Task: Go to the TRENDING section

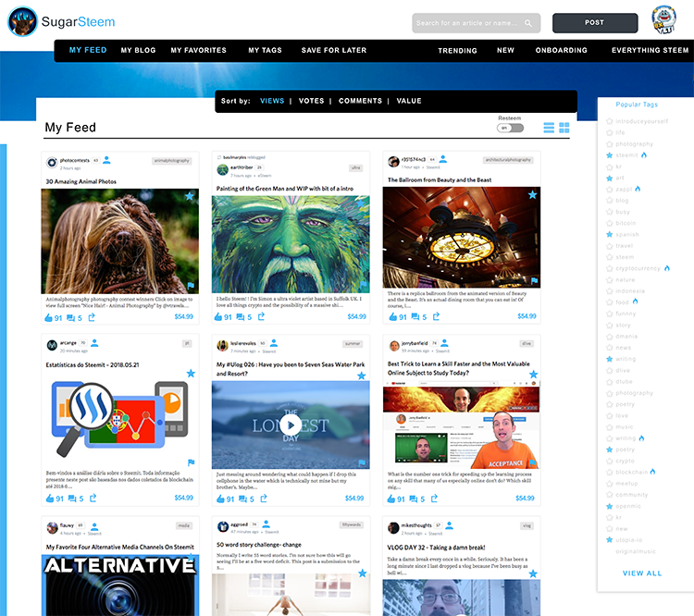Action: coord(457,51)
